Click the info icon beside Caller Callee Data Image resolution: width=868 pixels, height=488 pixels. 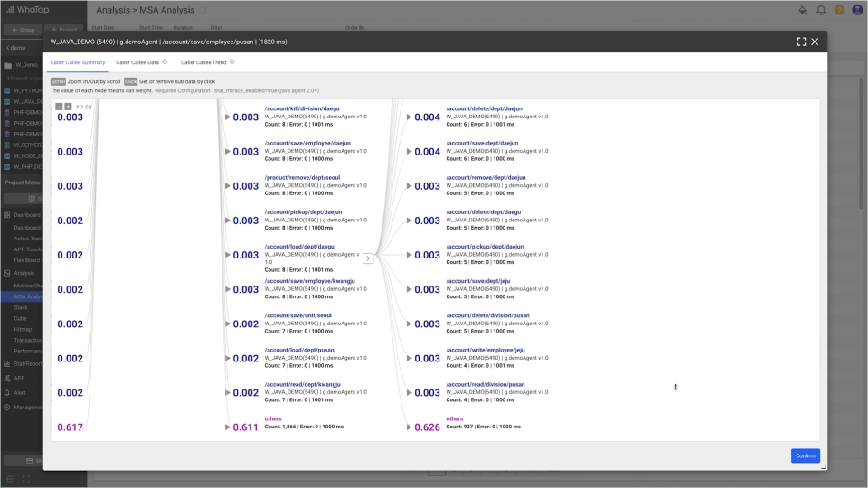pyautogui.click(x=165, y=62)
